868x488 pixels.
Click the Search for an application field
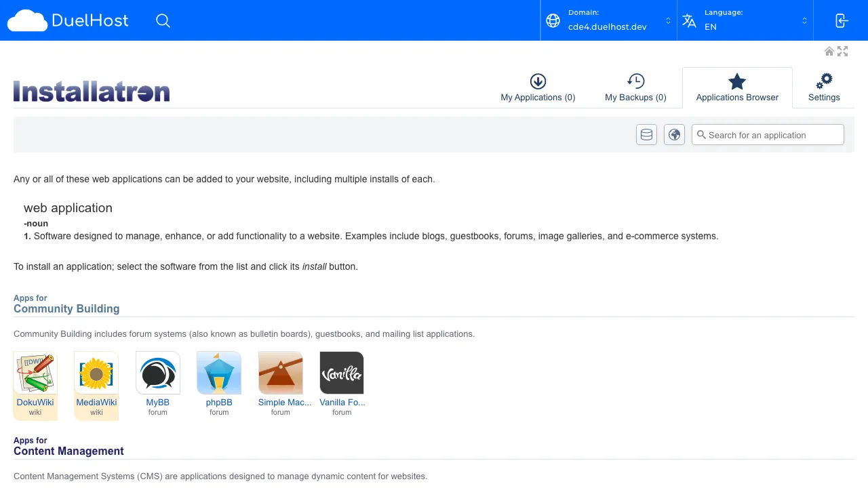pos(767,135)
